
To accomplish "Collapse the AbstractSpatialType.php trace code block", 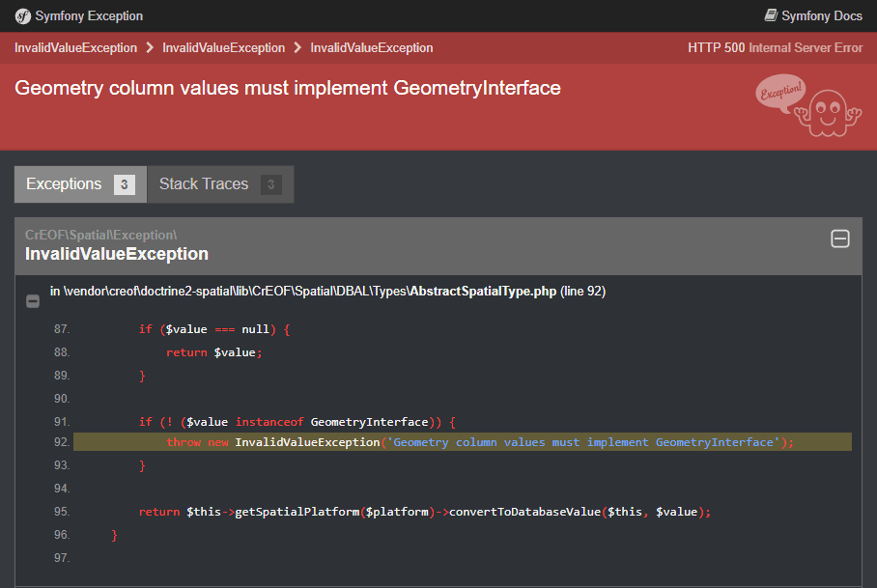I will [x=33, y=301].
